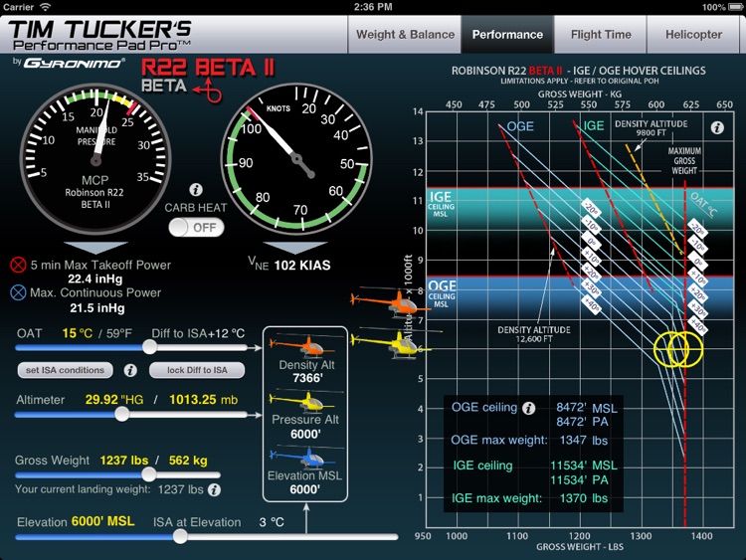Open the Helicopter tab

click(693, 34)
